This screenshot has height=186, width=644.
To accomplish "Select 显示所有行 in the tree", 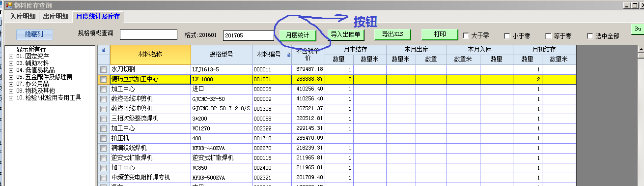I will [x=31, y=50].
